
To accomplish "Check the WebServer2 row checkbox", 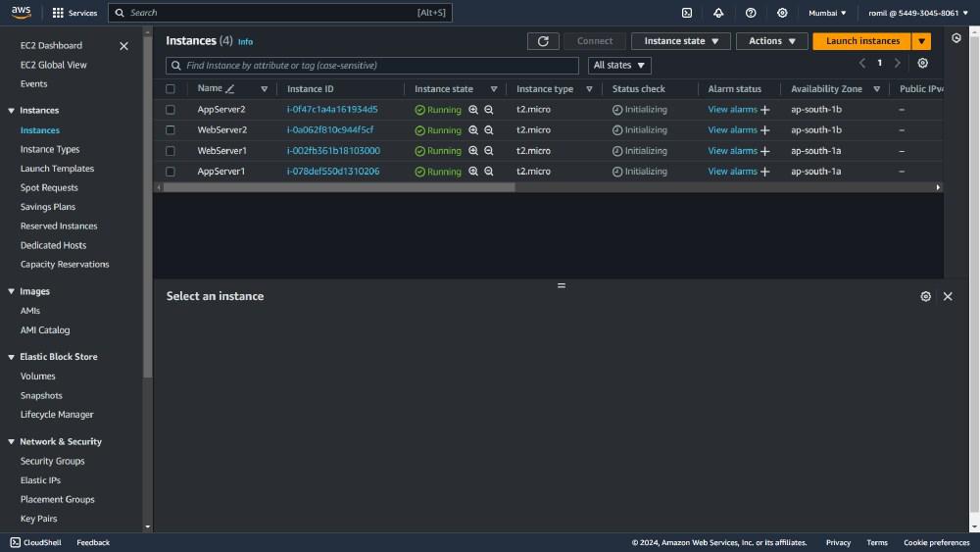I will click(170, 130).
